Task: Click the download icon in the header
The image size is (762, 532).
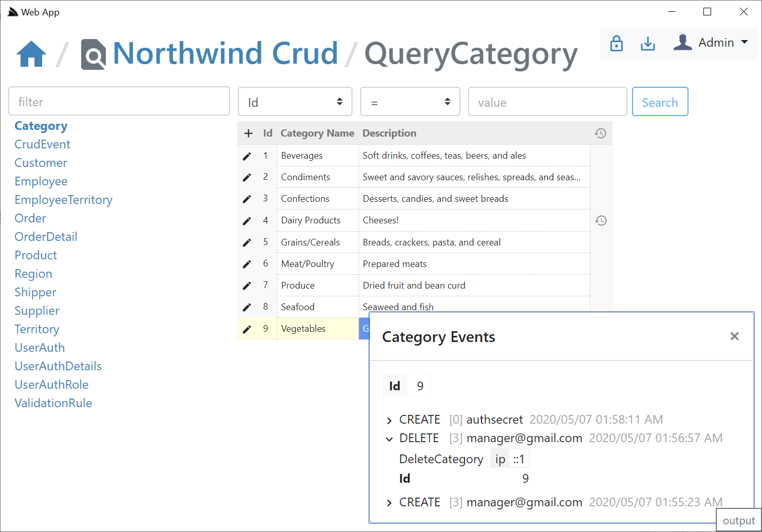Action: (x=648, y=44)
